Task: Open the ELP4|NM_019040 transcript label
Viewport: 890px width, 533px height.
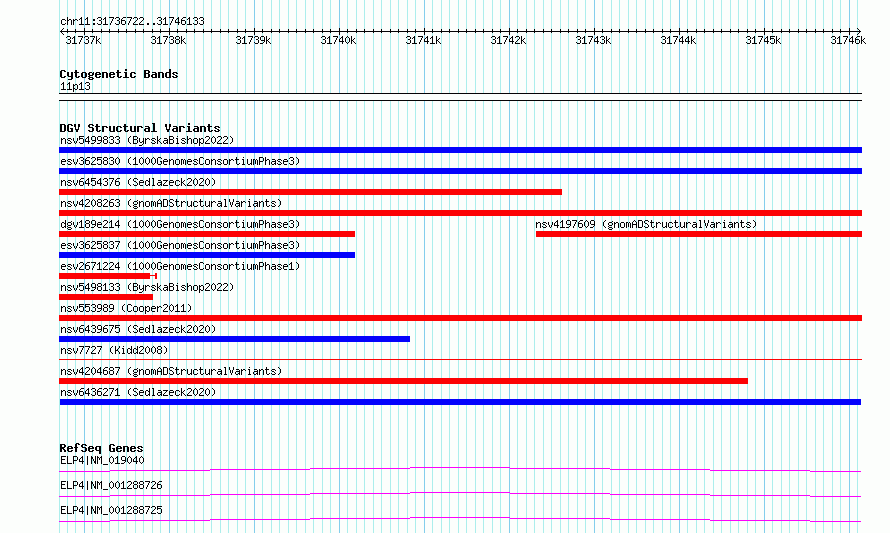Action: tap(102, 460)
